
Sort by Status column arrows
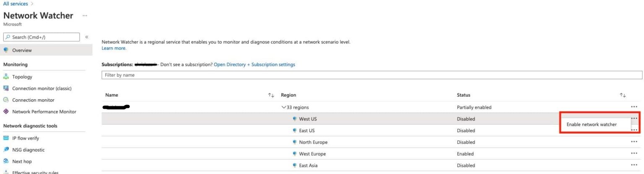(x=623, y=95)
